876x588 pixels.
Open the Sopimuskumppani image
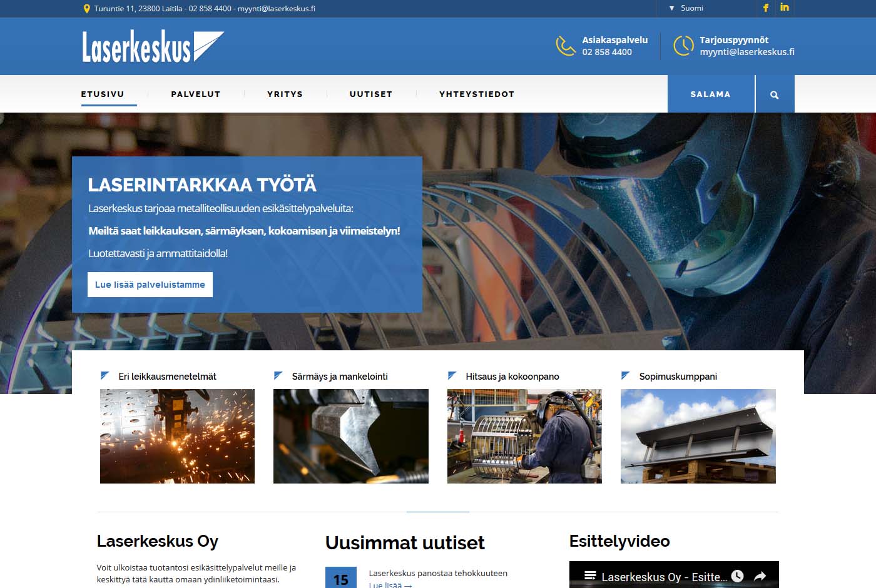(x=698, y=436)
